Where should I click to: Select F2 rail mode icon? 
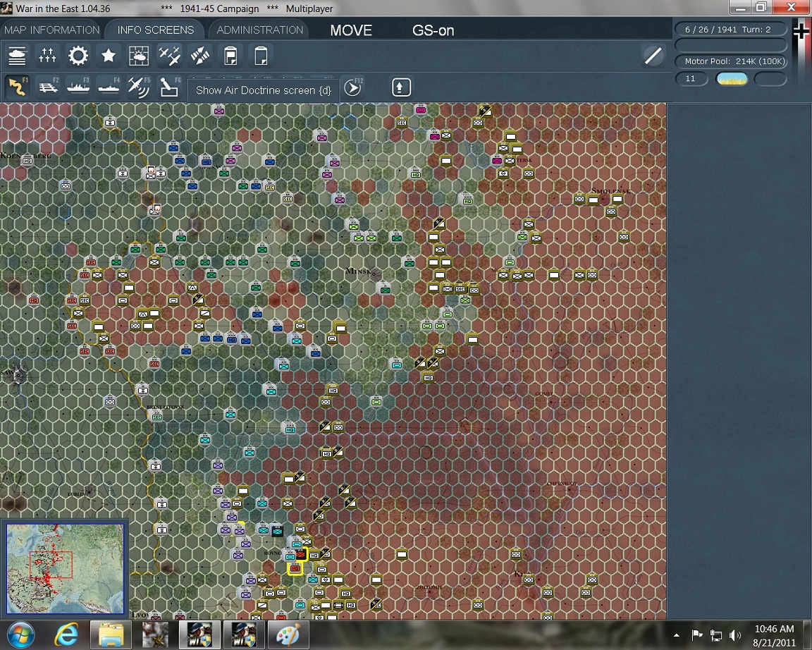coord(48,87)
